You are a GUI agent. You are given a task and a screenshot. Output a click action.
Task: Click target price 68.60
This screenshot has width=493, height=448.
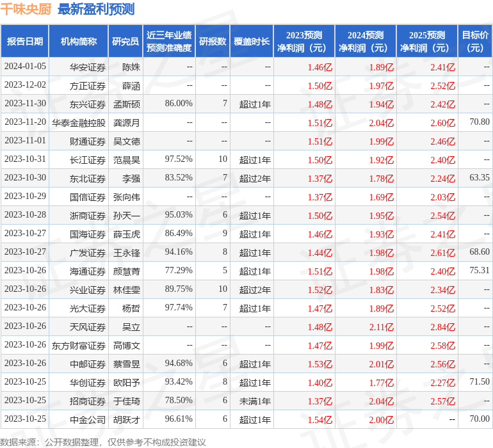480,252
